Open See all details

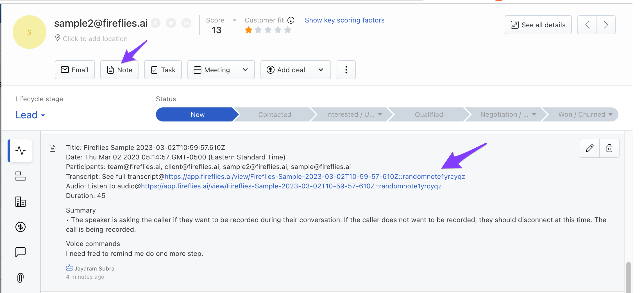pos(538,25)
